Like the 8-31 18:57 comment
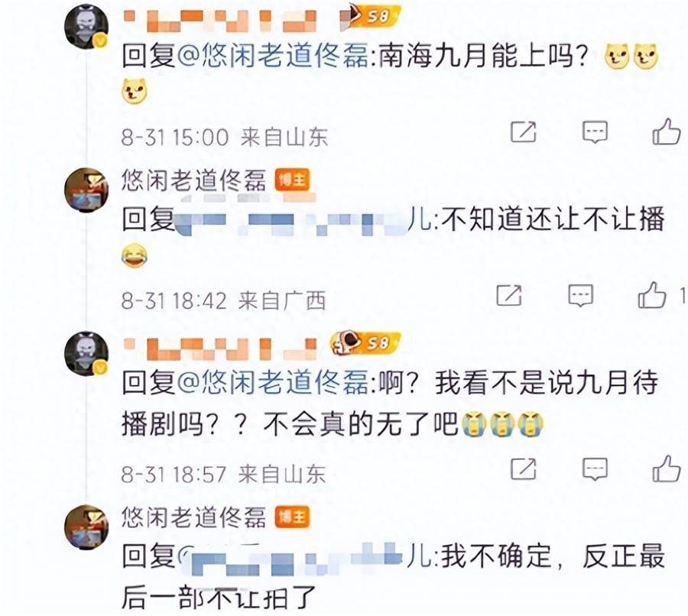 point(667,468)
